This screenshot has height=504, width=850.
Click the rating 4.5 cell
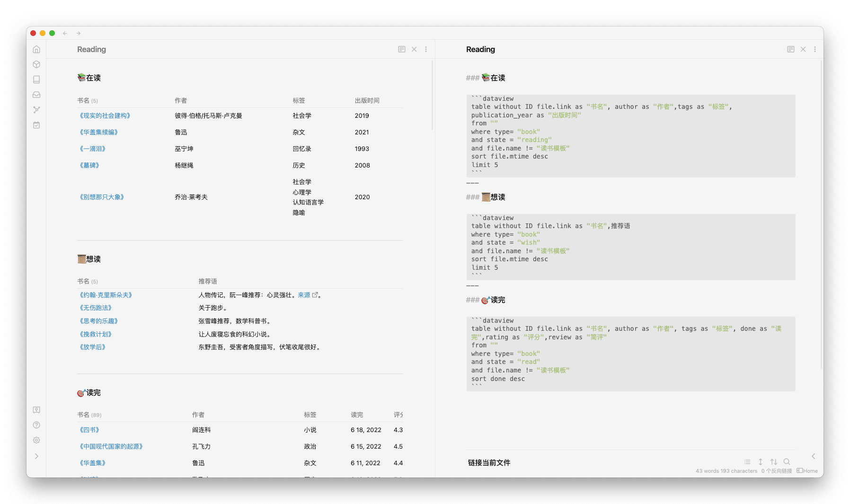(x=398, y=446)
